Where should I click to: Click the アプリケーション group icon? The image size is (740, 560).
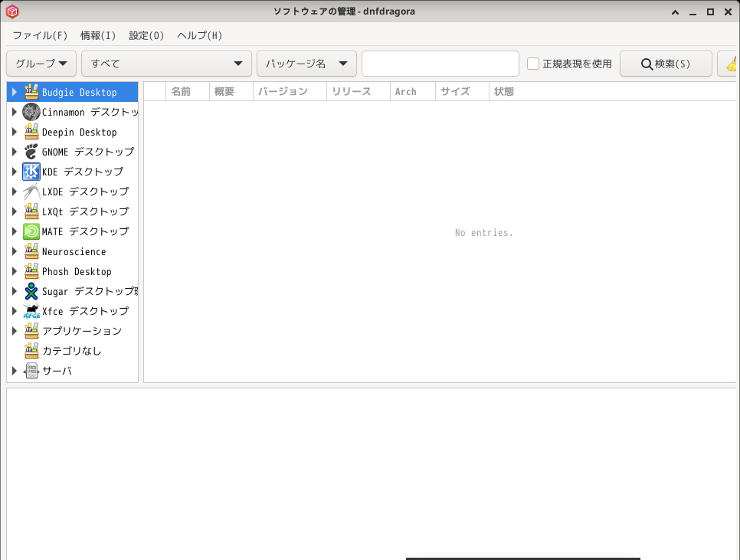click(31, 331)
